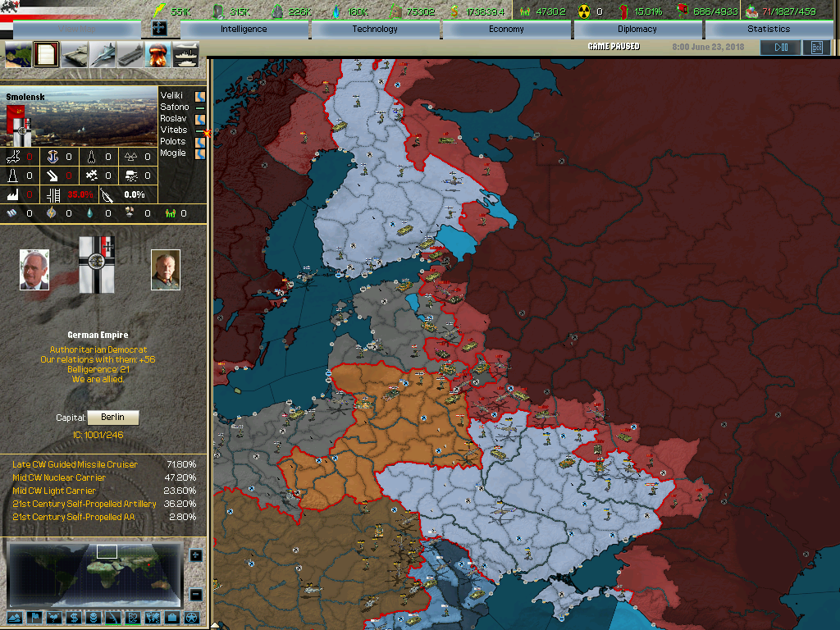Viewport: 840px width, 630px height.
Task: Switch to the Diplomacy tab
Action: (637, 29)
